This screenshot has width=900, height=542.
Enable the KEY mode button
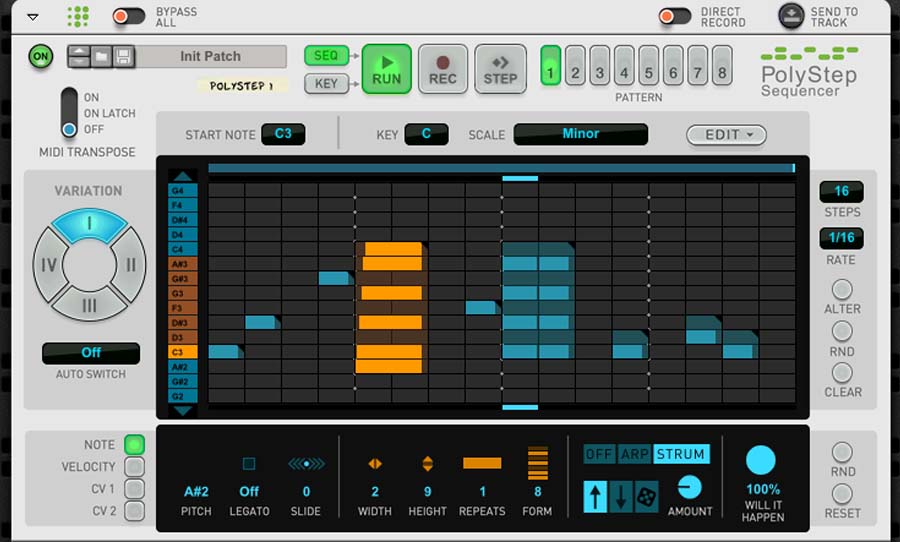pos(326,84)
